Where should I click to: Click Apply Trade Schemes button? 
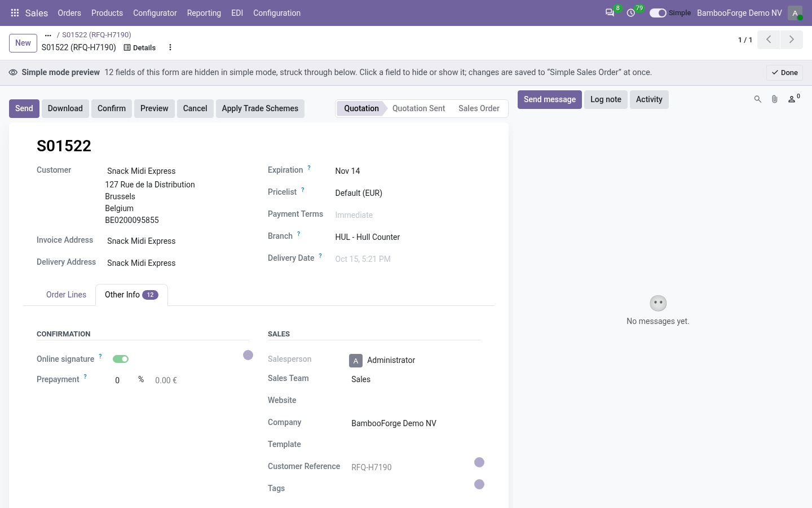tap(260, 108)
